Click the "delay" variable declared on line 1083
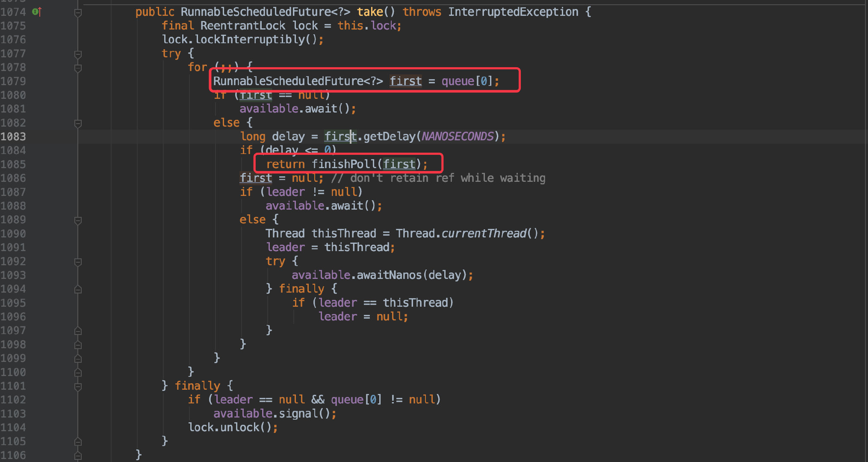 click(288, 136)
